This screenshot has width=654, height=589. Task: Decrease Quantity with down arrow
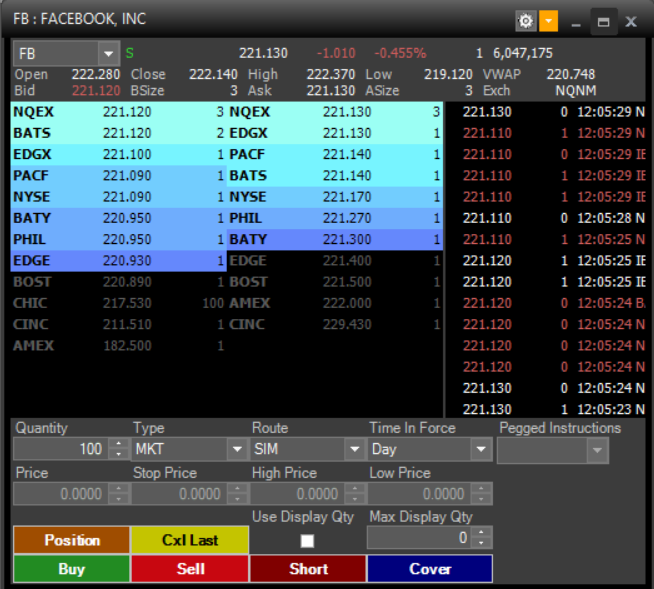(119, 454)
